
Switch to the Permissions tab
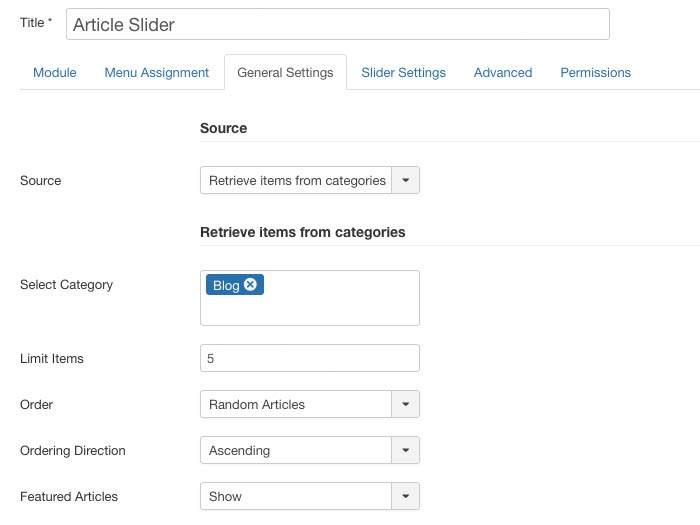point(595,73)
